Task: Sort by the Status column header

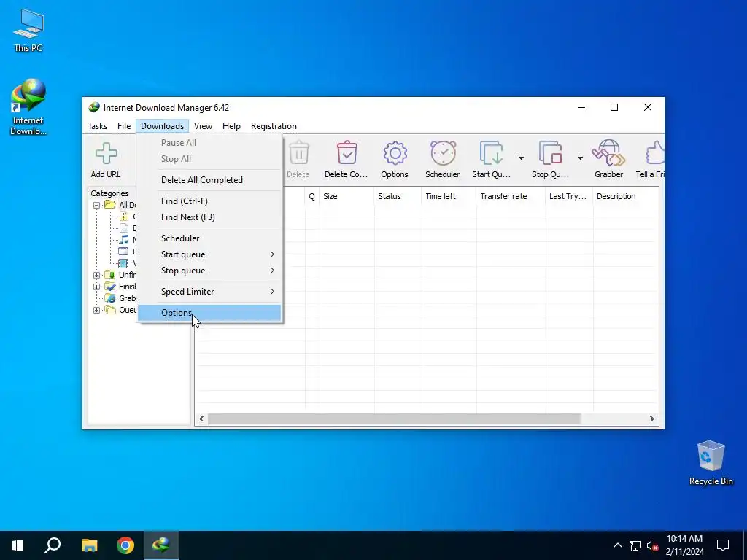Action: point(398,196)
